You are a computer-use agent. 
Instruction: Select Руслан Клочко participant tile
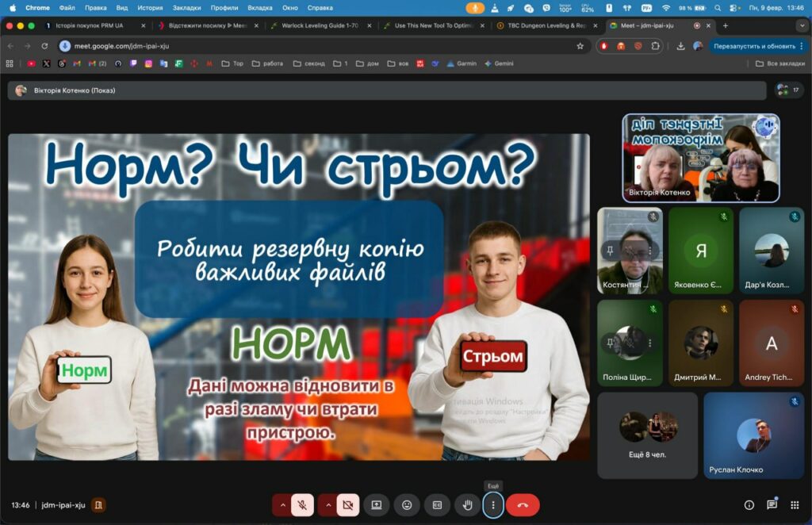[x=753, y=435]
